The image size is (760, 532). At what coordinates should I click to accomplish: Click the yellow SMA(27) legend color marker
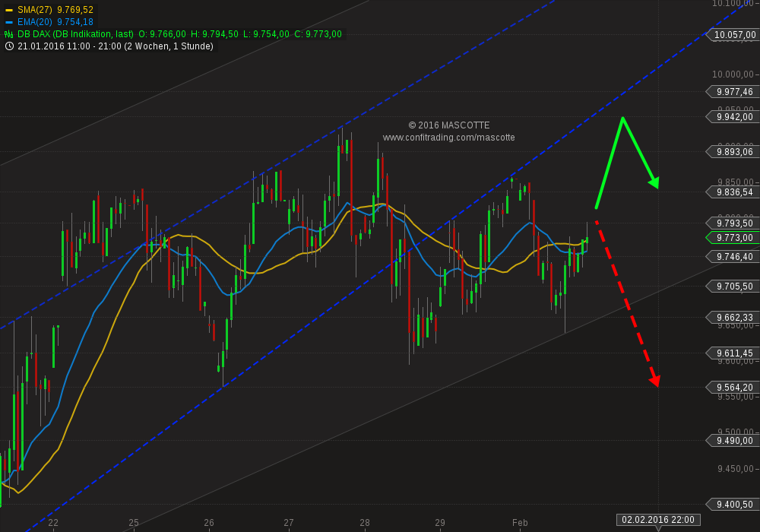tap(9, 10)
